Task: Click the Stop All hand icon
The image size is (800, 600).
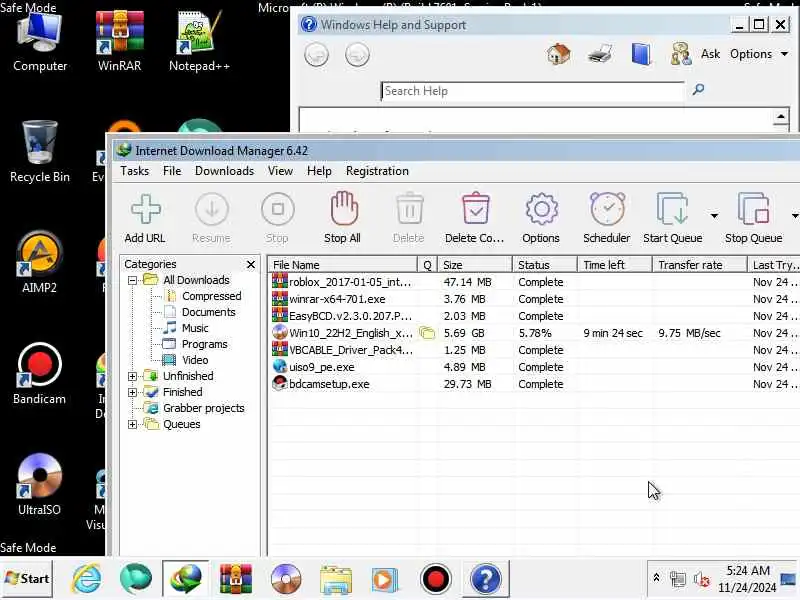Action: (x=343, y=208)
